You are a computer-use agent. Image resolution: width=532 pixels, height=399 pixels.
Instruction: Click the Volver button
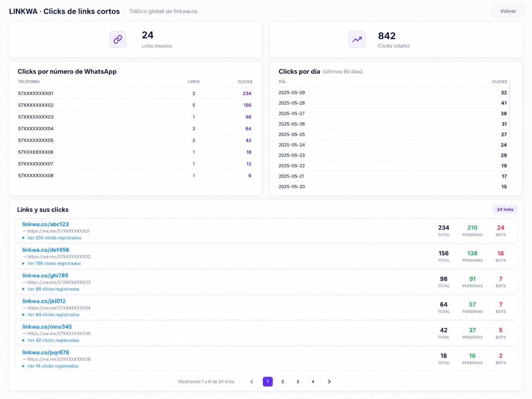point(508,11)
